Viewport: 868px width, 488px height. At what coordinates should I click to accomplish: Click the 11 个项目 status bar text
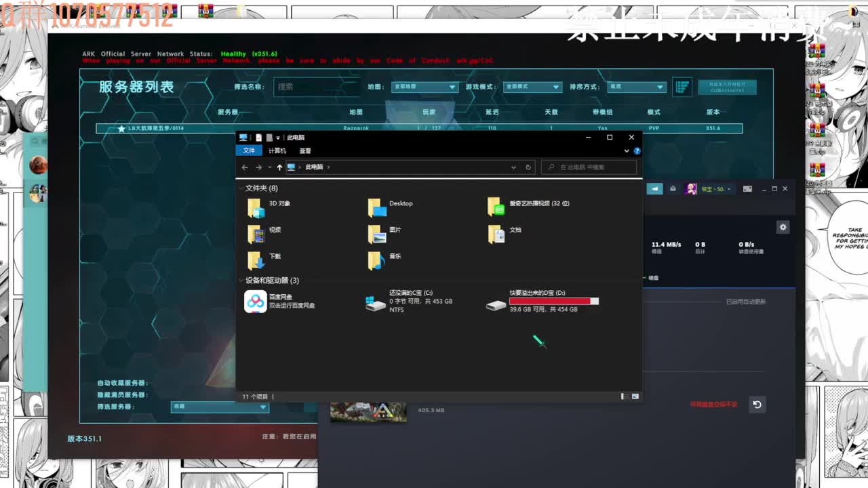(x=256, y=396)
